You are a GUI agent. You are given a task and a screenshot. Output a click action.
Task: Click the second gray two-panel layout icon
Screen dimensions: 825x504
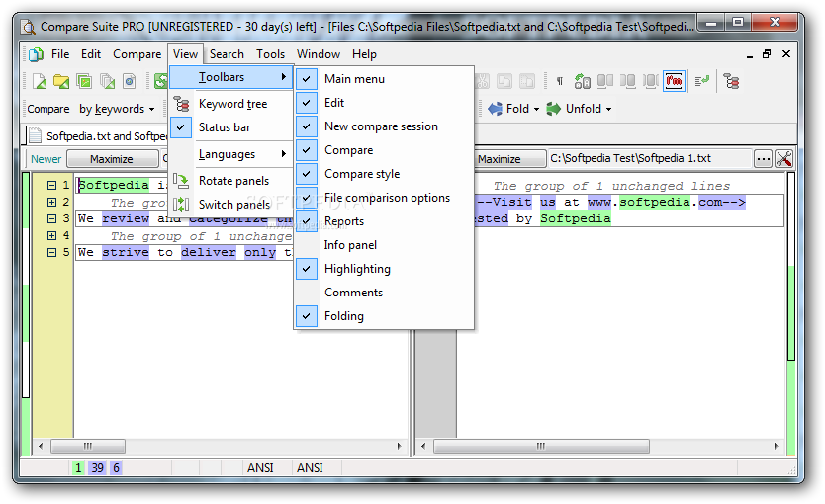628,81
